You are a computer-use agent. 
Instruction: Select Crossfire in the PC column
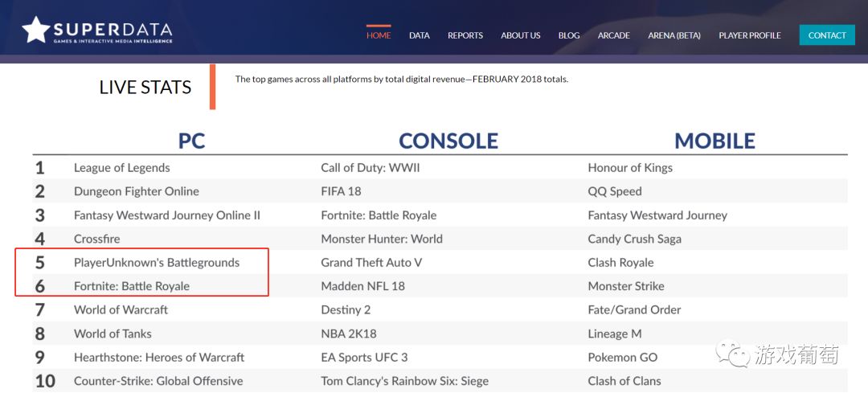pos(97,239)
